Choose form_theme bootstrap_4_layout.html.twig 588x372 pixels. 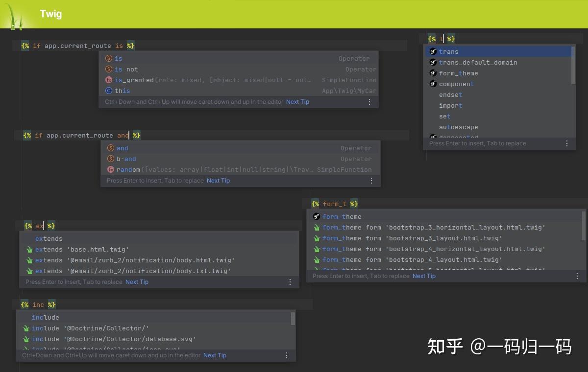[445, 259]
